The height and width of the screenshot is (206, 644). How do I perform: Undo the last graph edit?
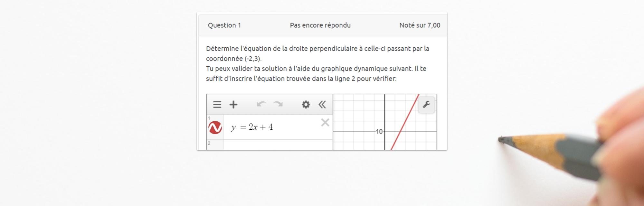coord(261,104)
